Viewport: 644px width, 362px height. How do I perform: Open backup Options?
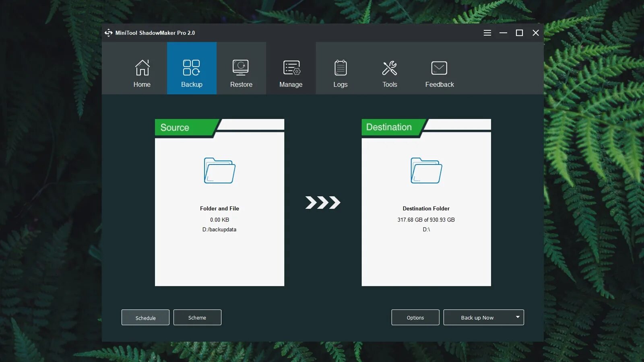point(415,317)
